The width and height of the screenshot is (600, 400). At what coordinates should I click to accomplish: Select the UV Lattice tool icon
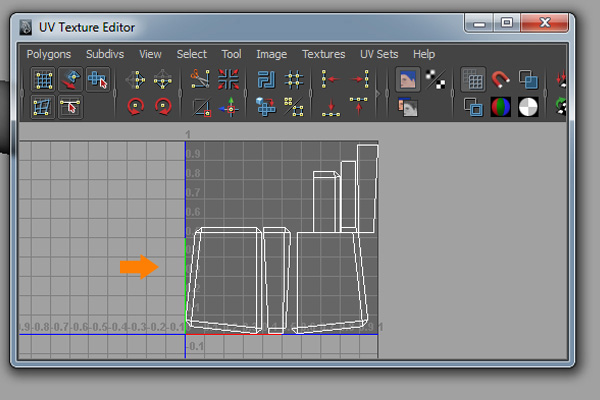point(44,79)
